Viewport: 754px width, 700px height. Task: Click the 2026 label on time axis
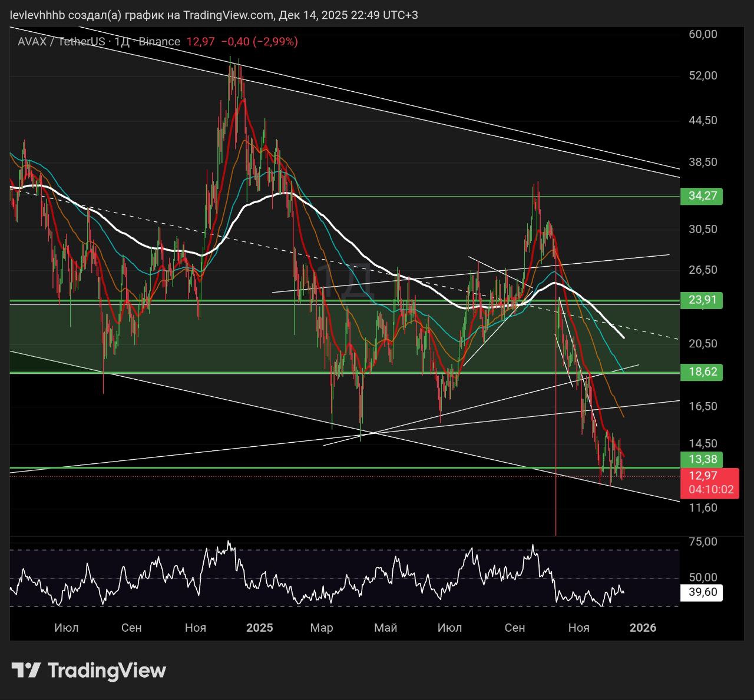pyautogui.click(x=643, y=628)
